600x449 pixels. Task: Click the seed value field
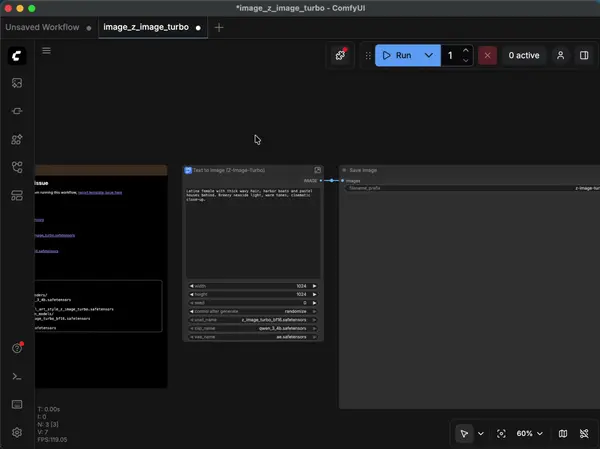click(x=253, y=303)
